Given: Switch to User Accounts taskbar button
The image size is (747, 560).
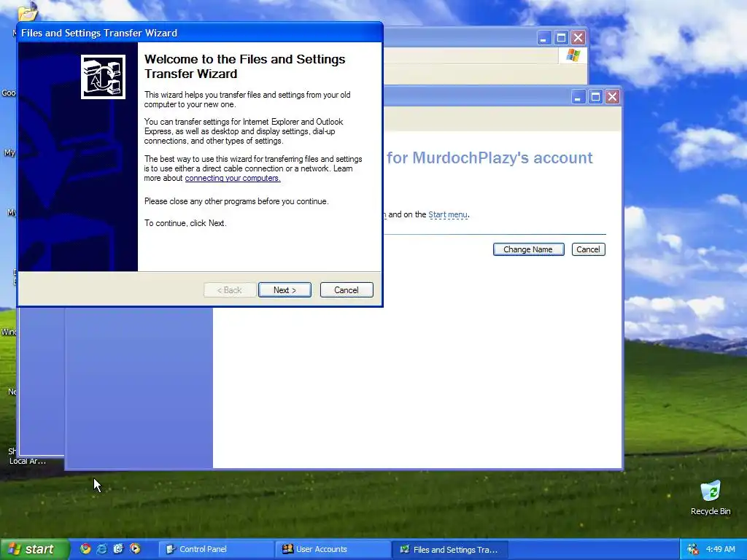Looking at the screenshot, I should point(333,549).
